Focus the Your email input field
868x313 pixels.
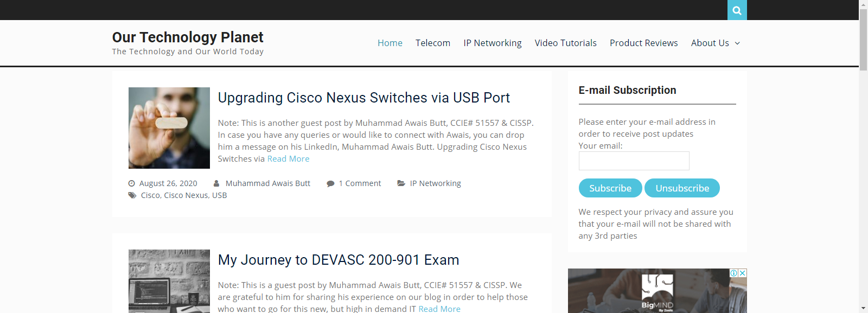634,161
